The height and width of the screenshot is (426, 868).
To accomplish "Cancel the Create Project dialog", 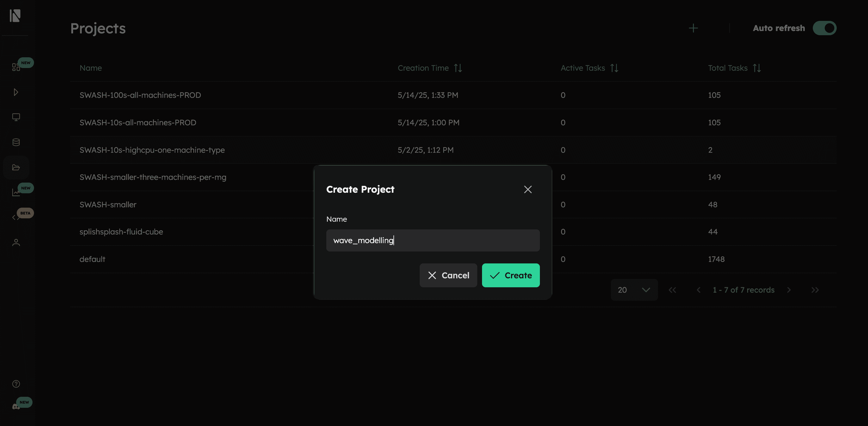I will point(448,275).
